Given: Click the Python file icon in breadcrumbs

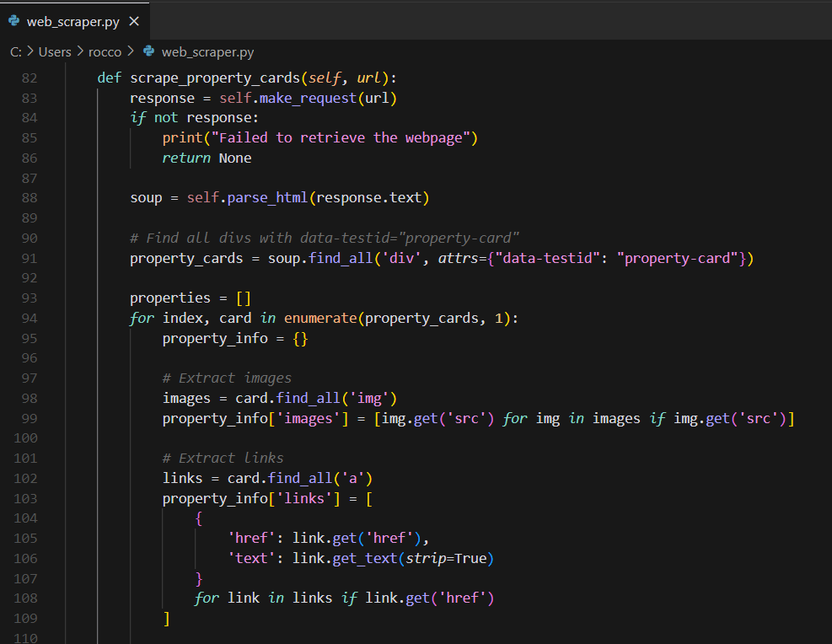Looking at the screenshot, I should coord(149,52).
